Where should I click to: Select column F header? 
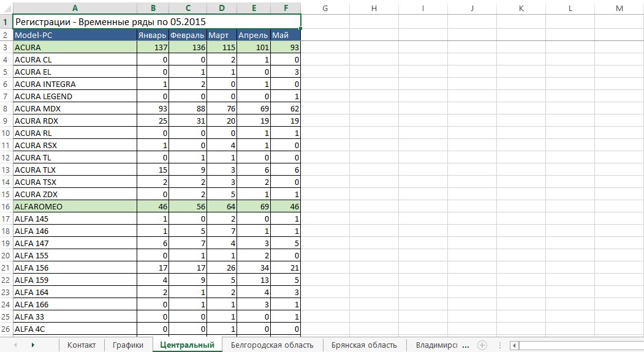tap(286, 8)
